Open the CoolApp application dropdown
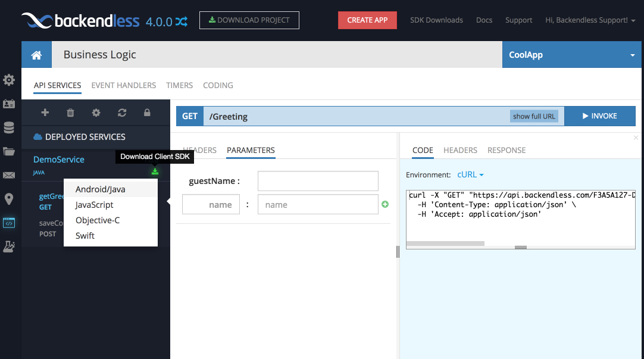Image resolution: width=644 pixels, height=359 pixels. (572, 55)
